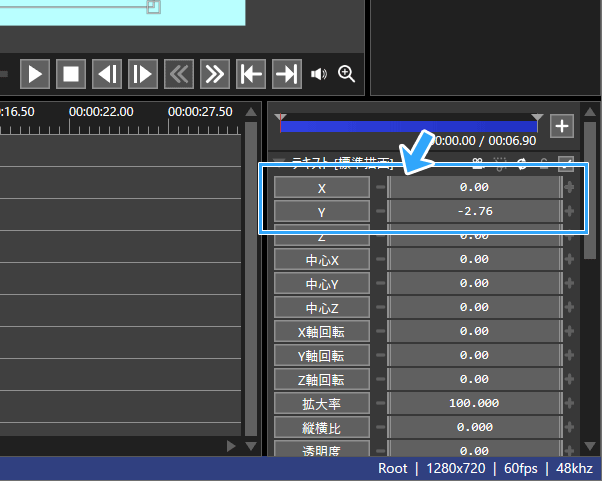Click the timeline scrollbar down arrow

[251, 446]
